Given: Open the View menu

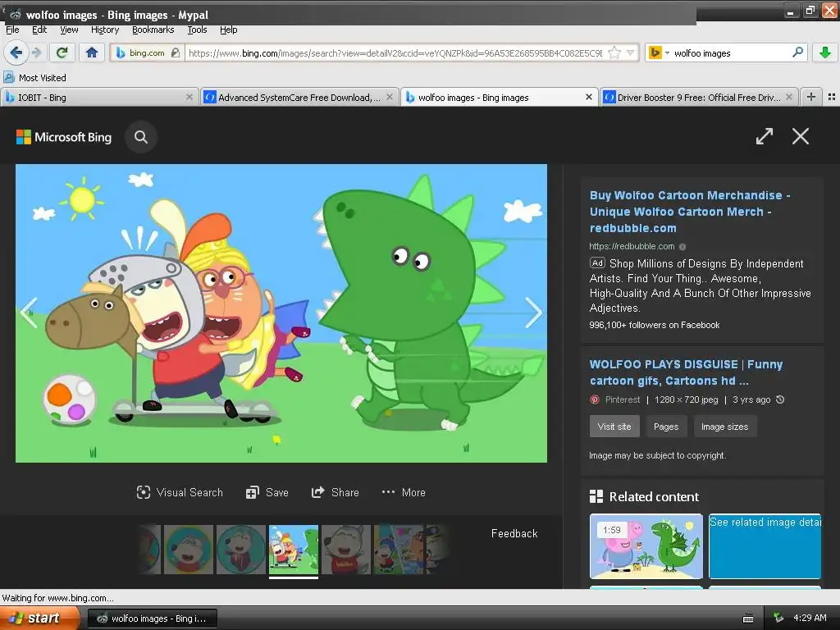Looking at the screenshot, I should [69, 30].
